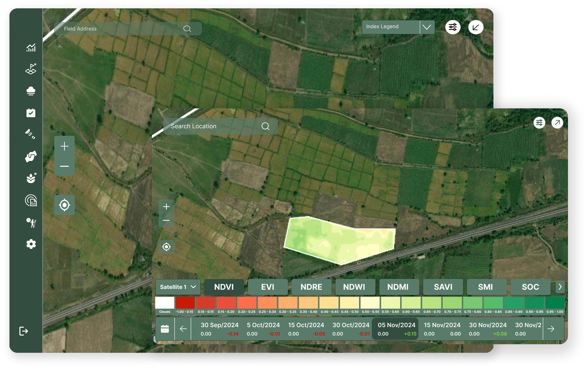
Task: Select the 30 Nov/2024 date with +0.08
Action: [488, 329]
